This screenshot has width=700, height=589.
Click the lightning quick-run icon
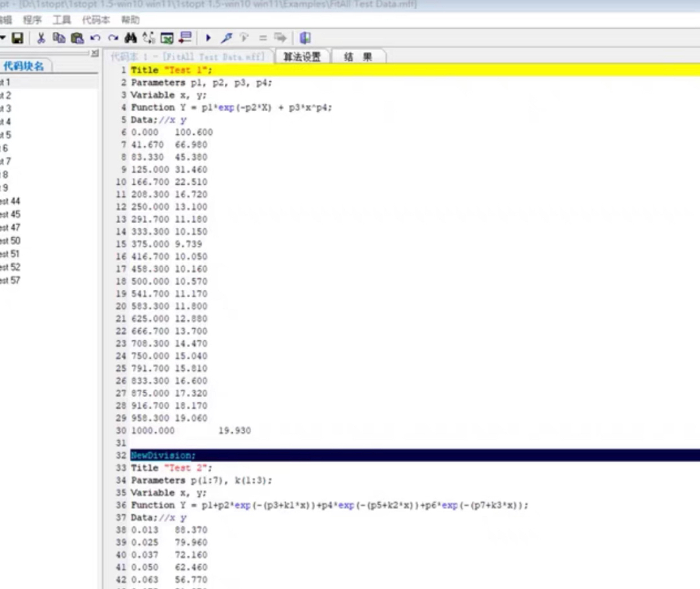pos(226,38)
